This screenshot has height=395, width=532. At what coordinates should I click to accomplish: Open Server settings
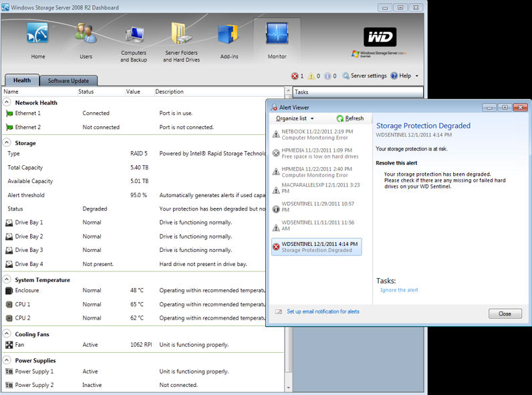(365, 76)
